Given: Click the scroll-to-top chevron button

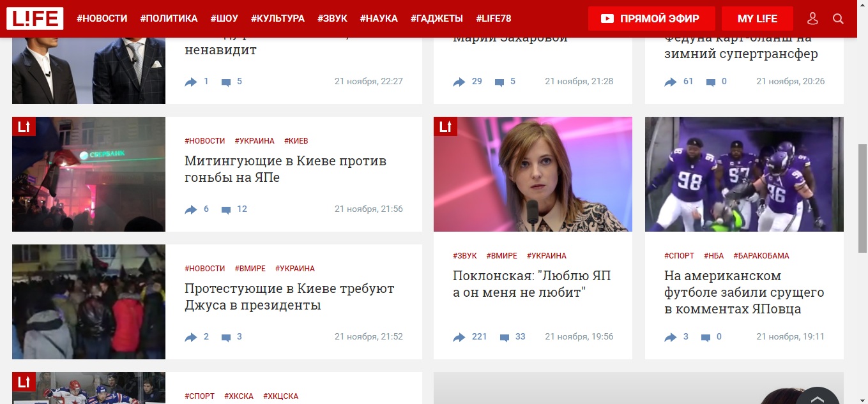Looking at the screenshot, I should (817, 397).
